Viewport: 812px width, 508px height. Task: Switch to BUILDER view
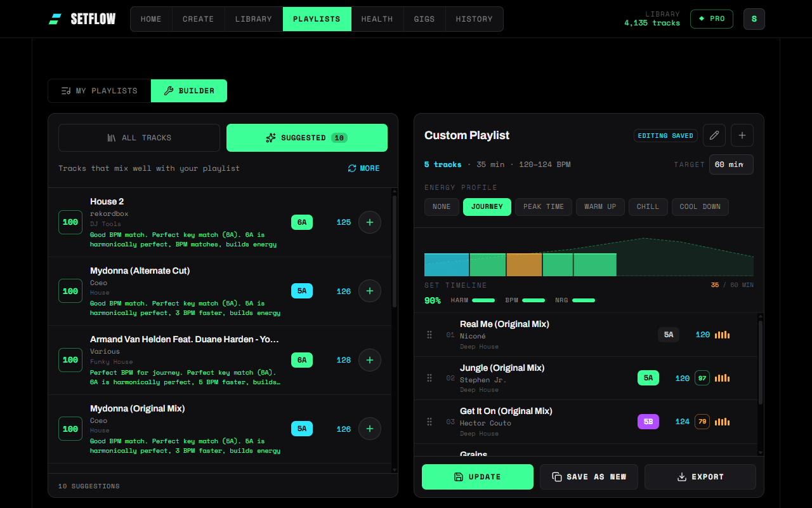tap(189, 91)
